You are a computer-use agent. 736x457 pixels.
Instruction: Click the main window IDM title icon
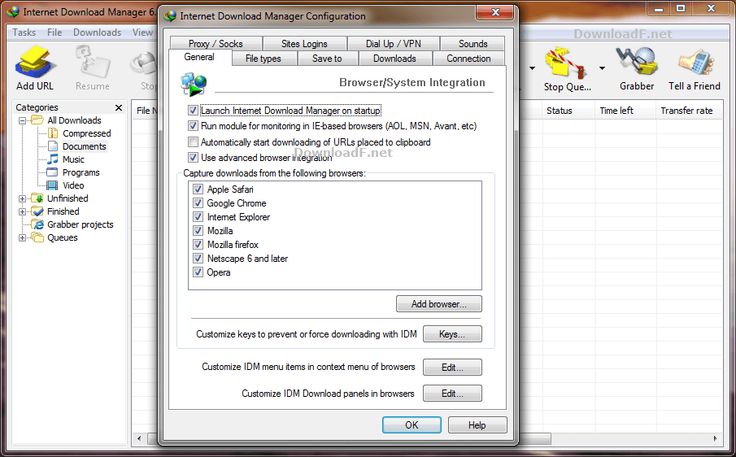[x=14, y=12]
